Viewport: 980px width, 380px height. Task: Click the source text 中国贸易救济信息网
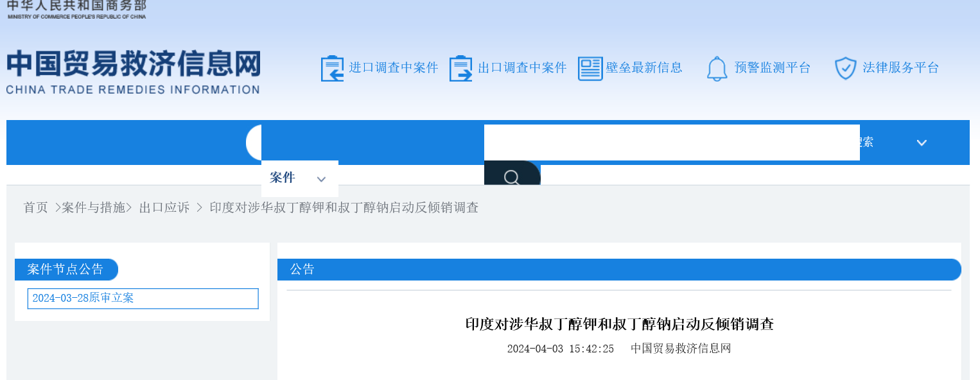681,349
